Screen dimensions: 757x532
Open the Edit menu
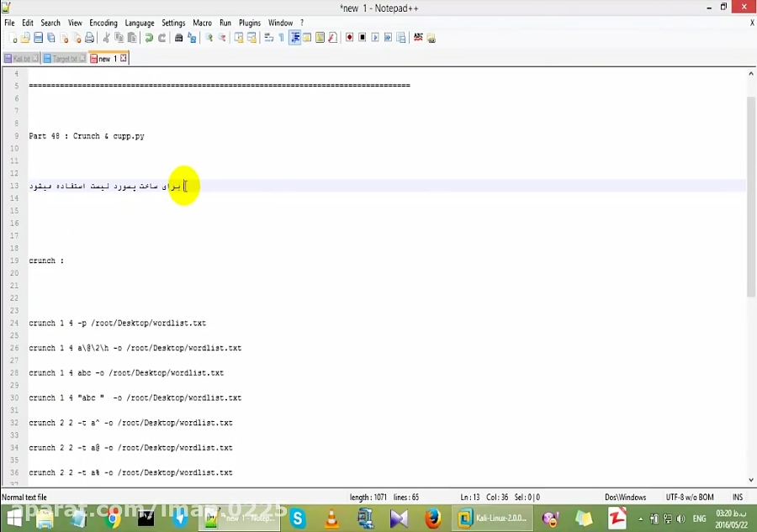click(28, 23)
